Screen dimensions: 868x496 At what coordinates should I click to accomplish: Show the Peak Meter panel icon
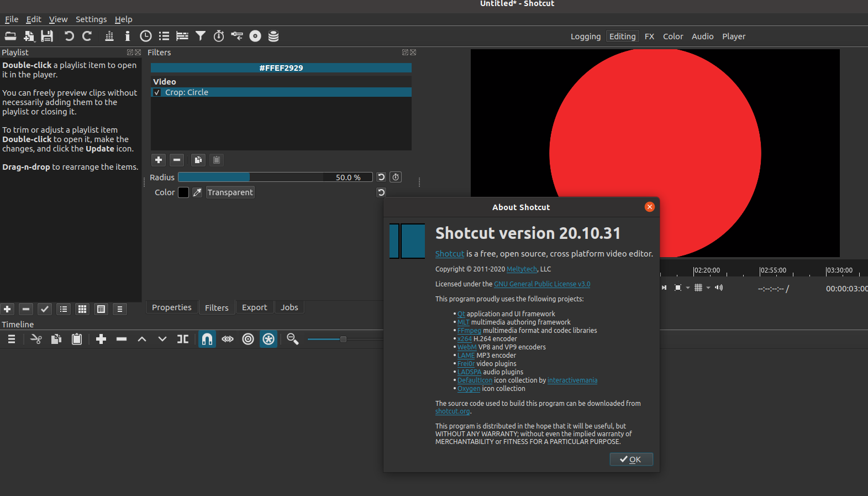click(x=109, y=36)
